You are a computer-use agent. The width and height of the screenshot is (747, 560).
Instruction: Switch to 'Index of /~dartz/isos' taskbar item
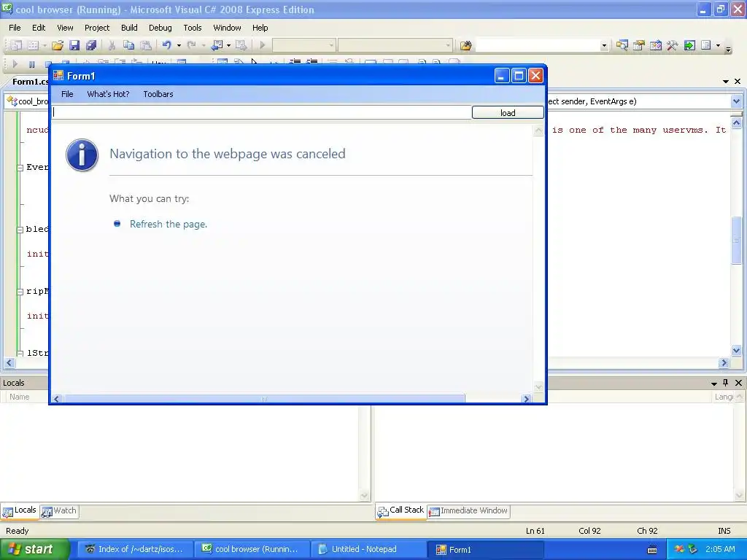coord(136,549)
